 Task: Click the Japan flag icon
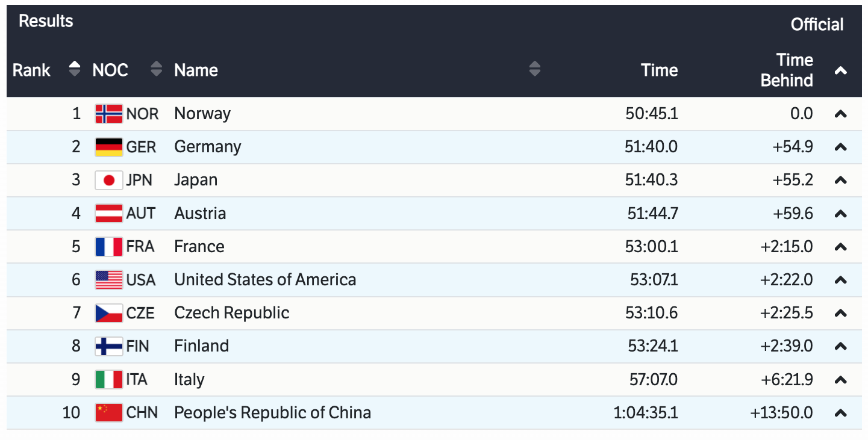pos(108,180)
